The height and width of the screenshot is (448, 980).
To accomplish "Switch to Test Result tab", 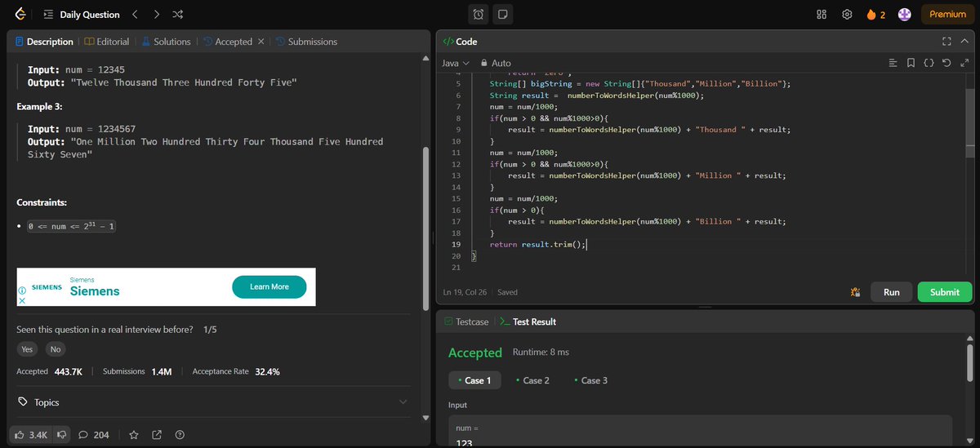I will (528, 322).
